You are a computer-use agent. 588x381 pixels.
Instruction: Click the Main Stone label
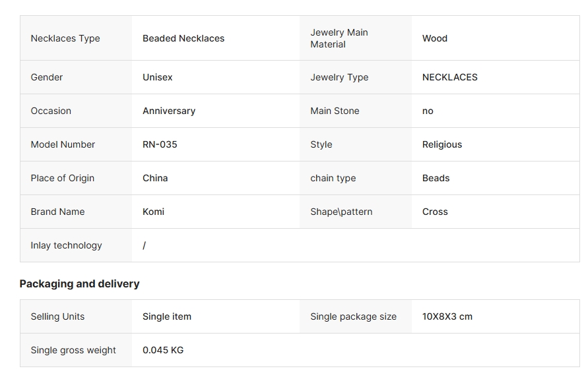pyautogui.click(x=335, y=111)
